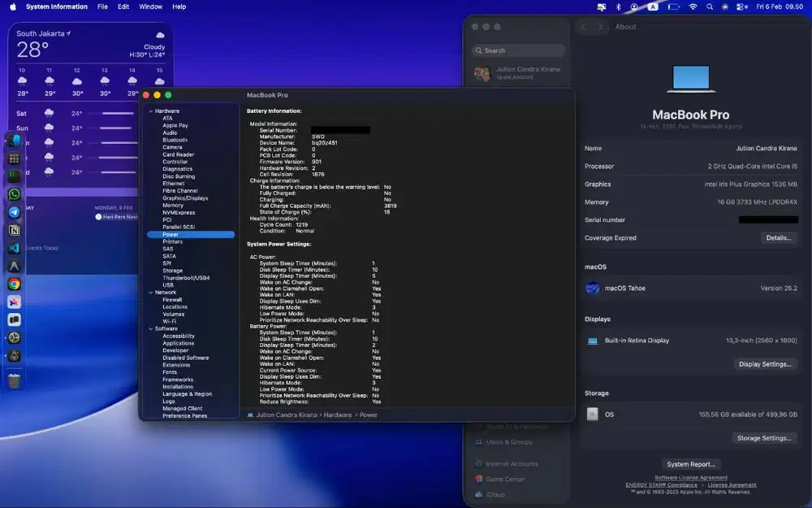Launch Telegram from the dock
The height and width of the screenshot is (508, 812).
pos(14,212)
